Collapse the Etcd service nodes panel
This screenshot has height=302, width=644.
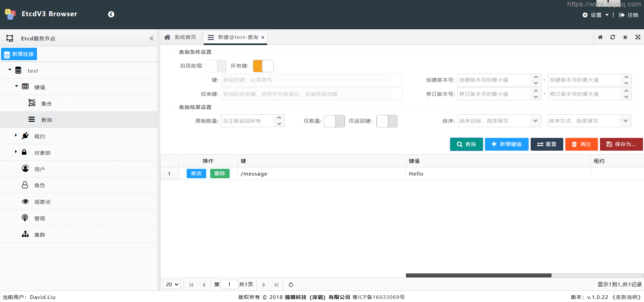[151, 38]
